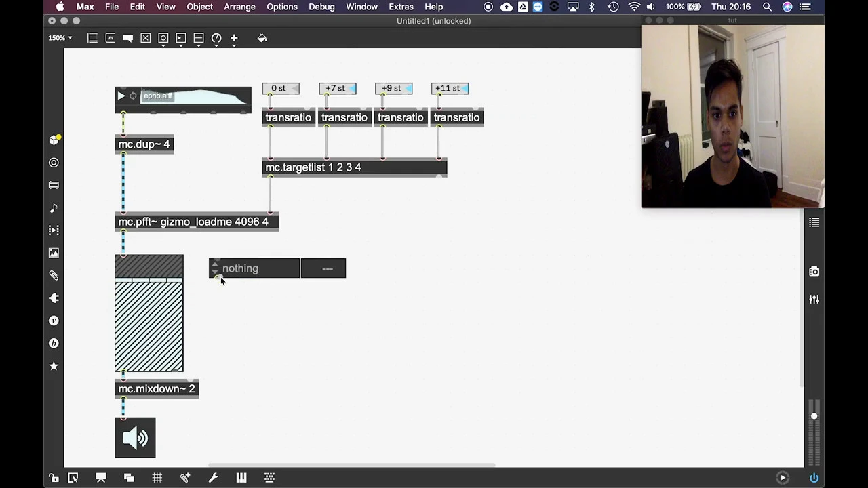Insert a slider object from toolbar
This screenshot has width=868, height=488.
tap(198, 38)
